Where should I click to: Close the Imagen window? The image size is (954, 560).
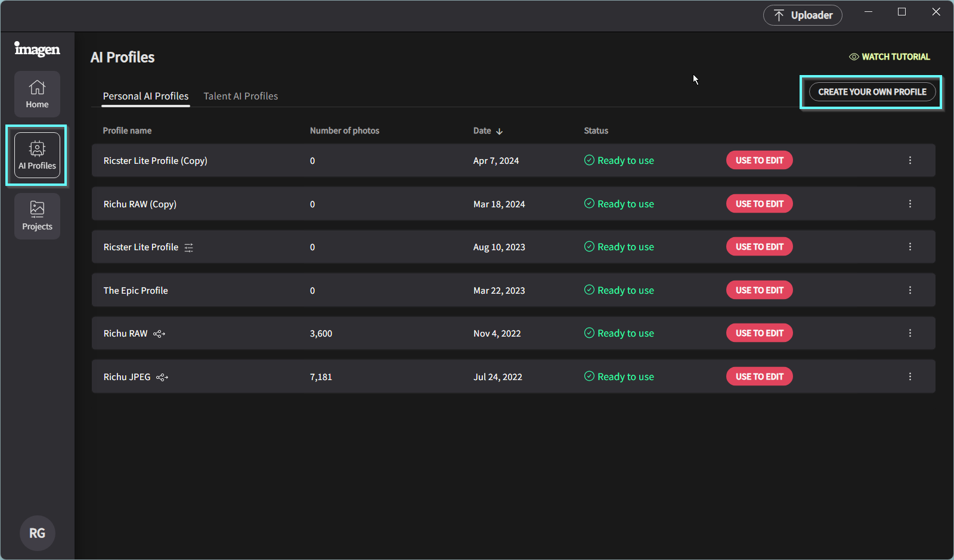(x=936, y=12)
